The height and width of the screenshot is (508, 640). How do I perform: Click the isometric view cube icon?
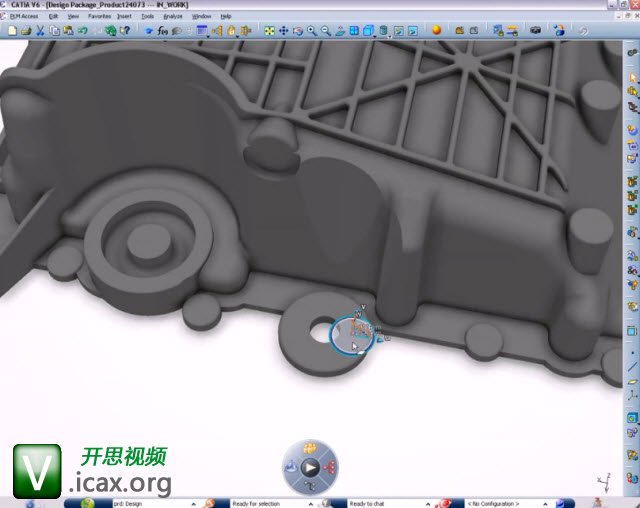pos(369,31)
